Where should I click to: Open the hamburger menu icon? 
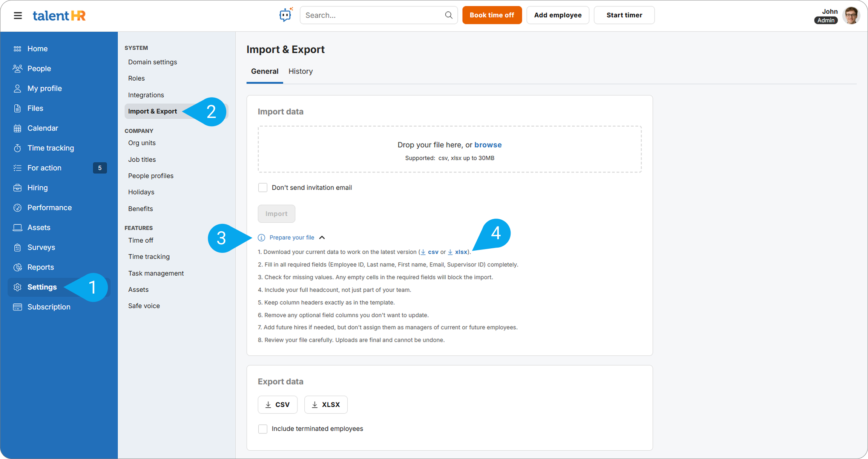(x=18, y=15)
